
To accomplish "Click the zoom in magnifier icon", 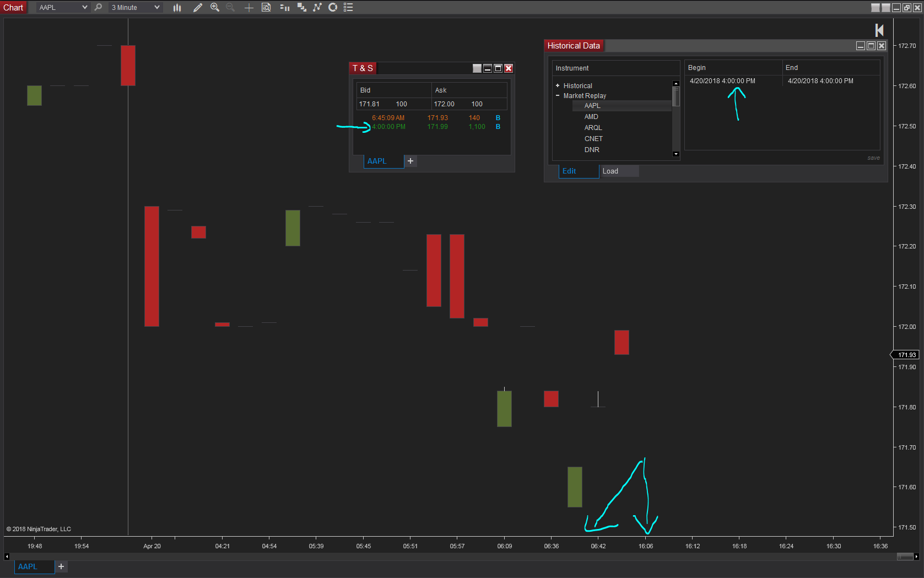I will [215, 7].
